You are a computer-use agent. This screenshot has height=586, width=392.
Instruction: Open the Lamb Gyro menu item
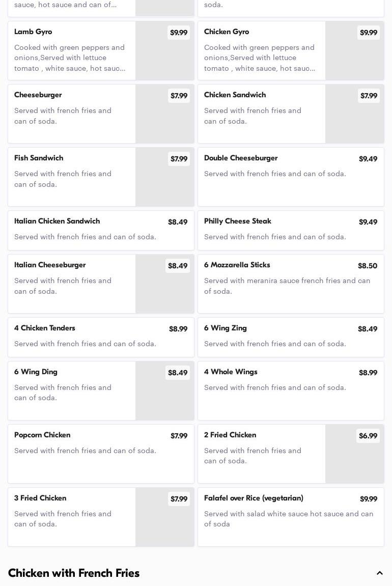pos(71,50)
